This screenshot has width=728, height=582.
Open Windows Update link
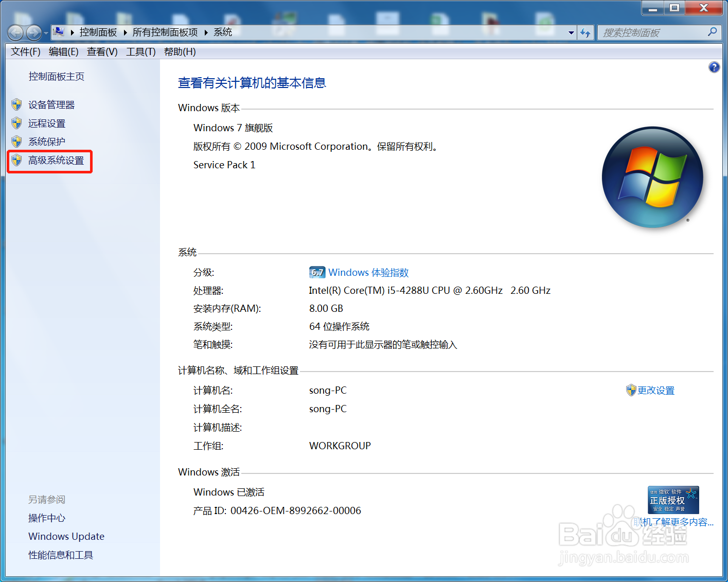[x=66, y=536]
